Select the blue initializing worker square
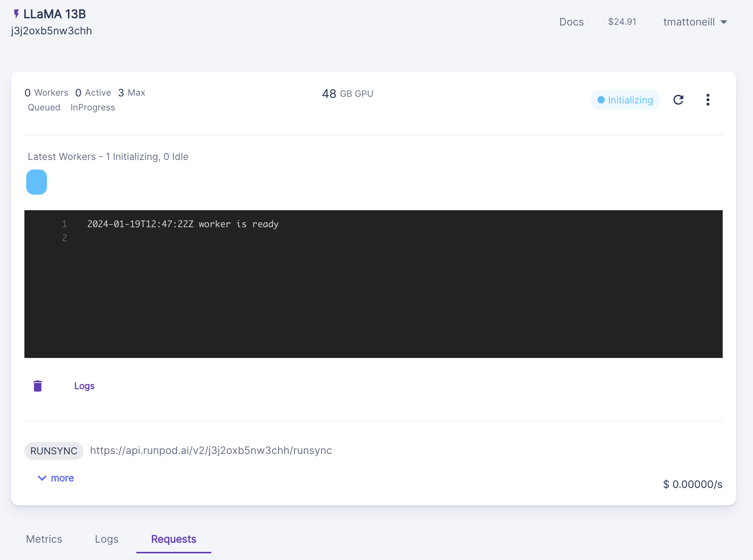 click(37, 182)
